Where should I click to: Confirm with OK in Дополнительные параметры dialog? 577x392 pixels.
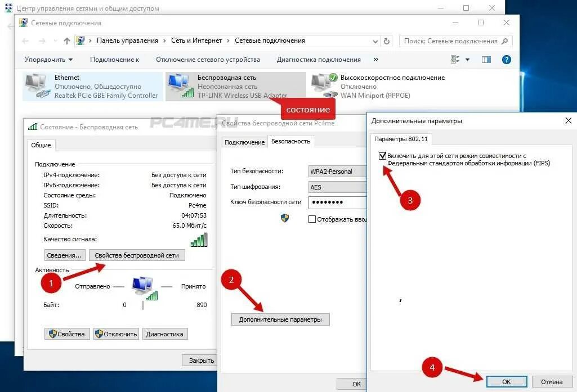506,382
